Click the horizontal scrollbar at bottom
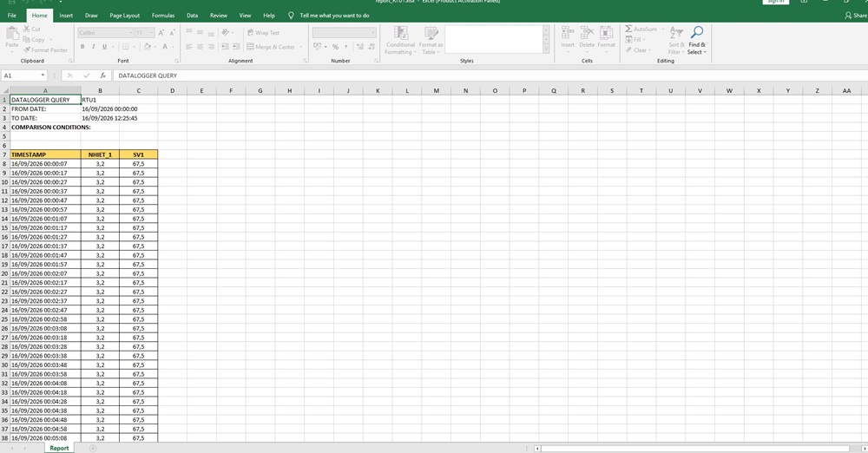 point(694,448)
